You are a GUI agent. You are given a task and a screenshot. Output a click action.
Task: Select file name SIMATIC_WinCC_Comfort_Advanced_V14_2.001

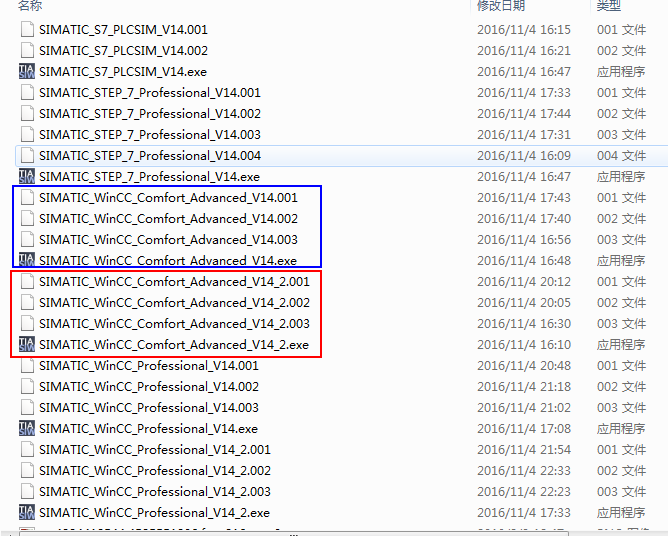click(174, 282)
